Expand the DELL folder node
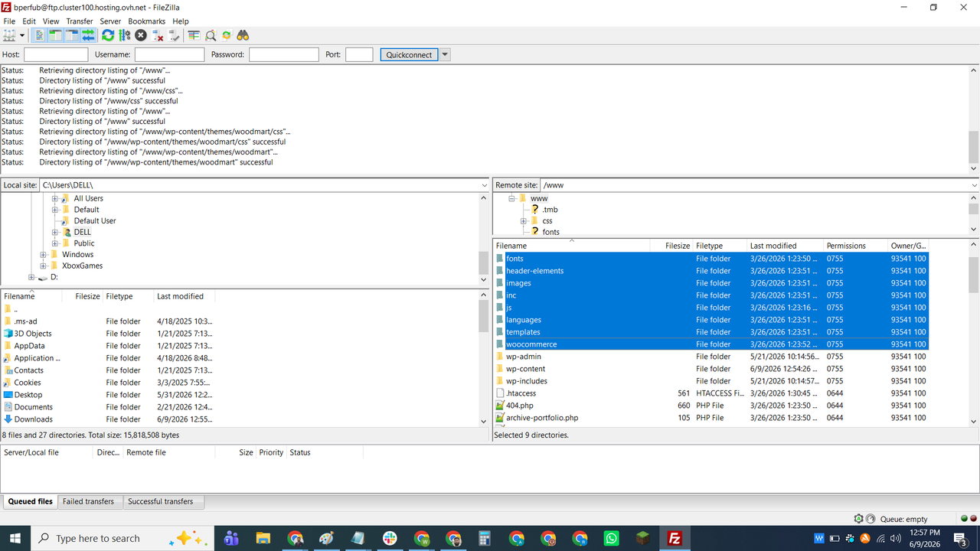 55,232
